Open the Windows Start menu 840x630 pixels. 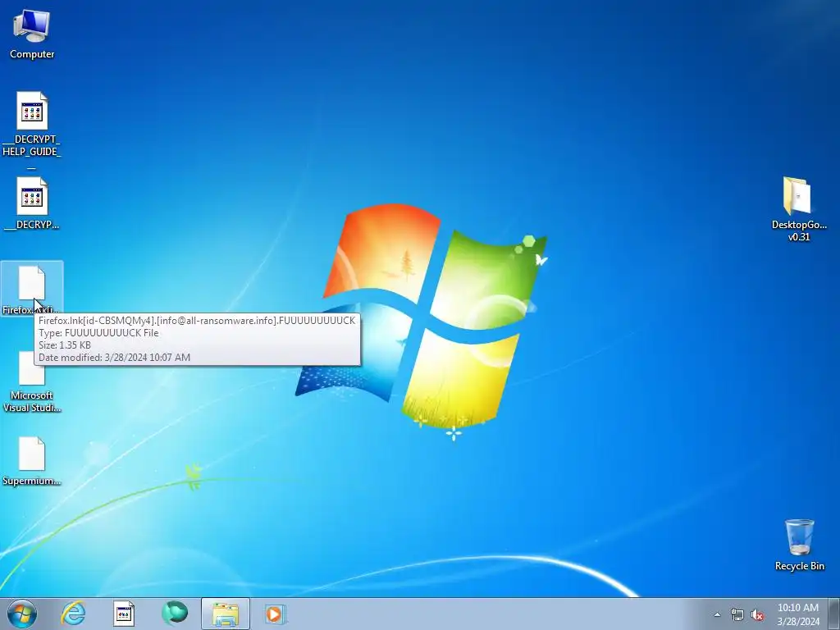[x=22, y=614]
